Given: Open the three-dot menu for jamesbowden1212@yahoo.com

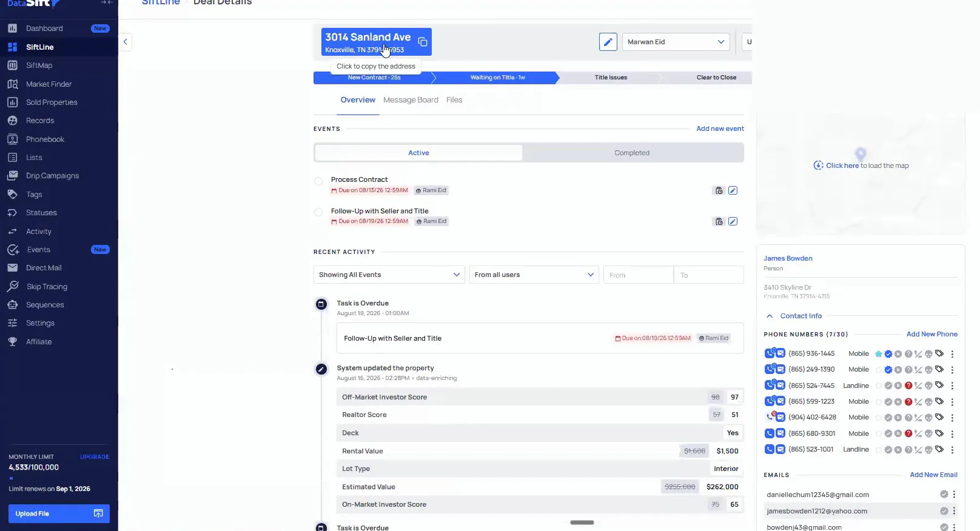Looking at the screenshot, I should pos(954,511).
